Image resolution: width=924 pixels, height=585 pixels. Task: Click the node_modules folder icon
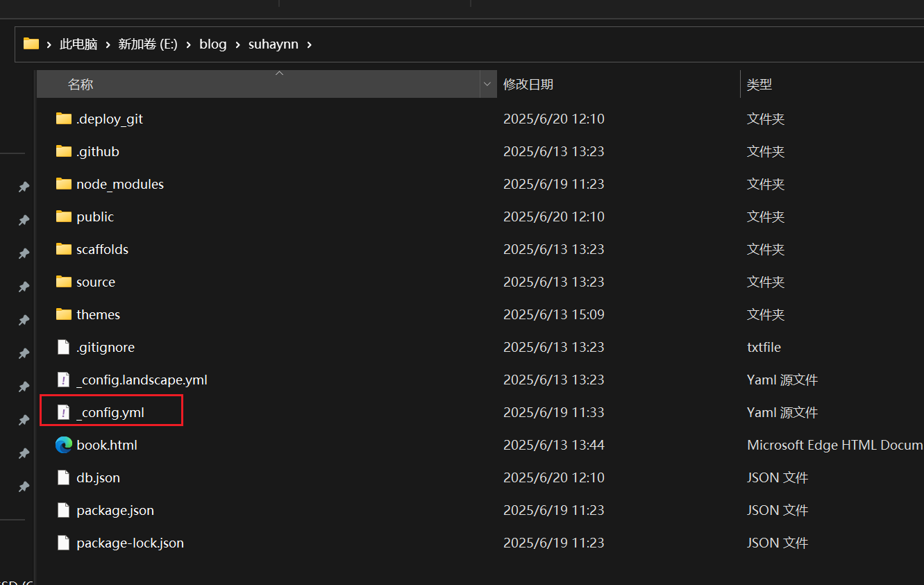click(64, 184)
